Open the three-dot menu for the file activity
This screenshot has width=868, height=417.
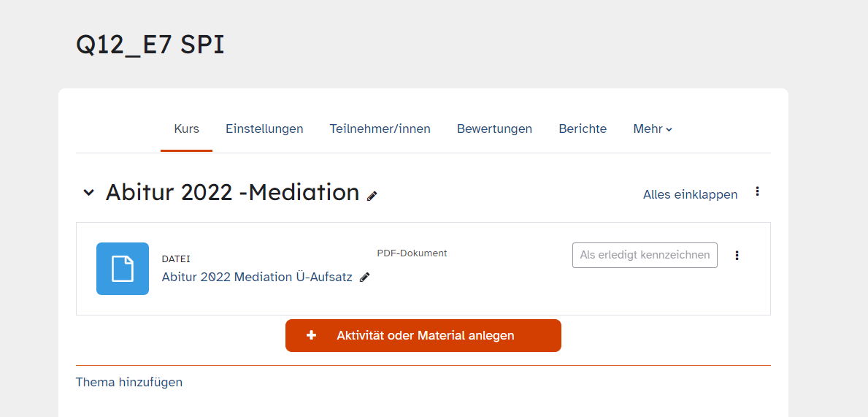pyautogui.click(x=737, y=256)
